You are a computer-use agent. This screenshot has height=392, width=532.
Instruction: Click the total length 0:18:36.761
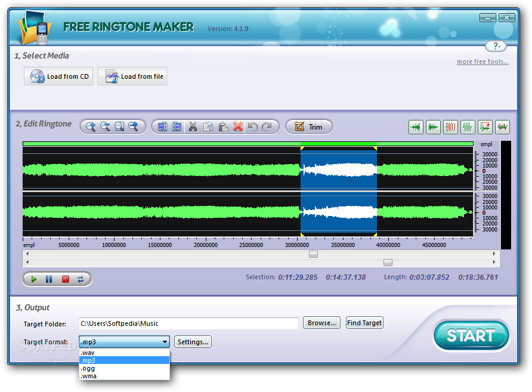pyautogui.click(x=478, y=277)
